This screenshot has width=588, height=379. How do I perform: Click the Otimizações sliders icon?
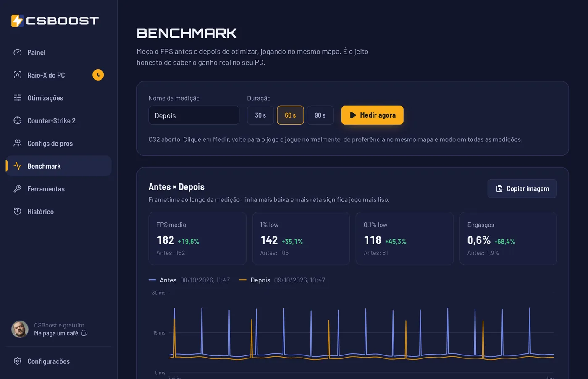[x=18, y=98]
